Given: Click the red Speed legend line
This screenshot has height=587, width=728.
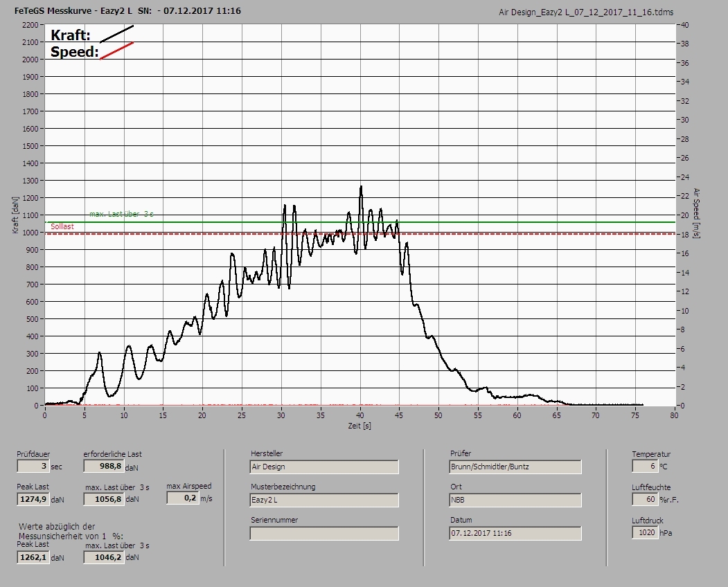Looking at the screenshot, I should pos(117,51).
